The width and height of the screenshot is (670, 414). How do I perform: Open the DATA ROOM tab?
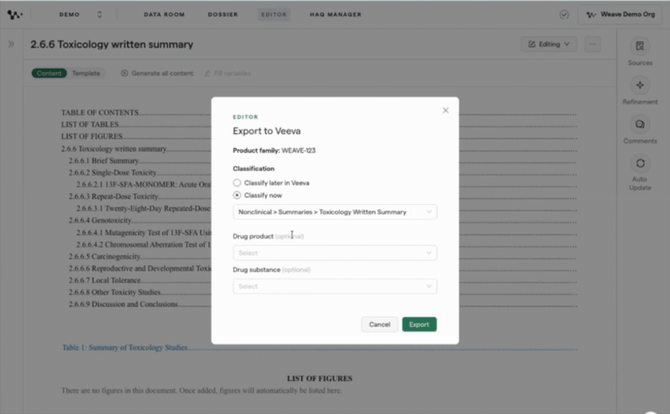click(x=164, y=15)
